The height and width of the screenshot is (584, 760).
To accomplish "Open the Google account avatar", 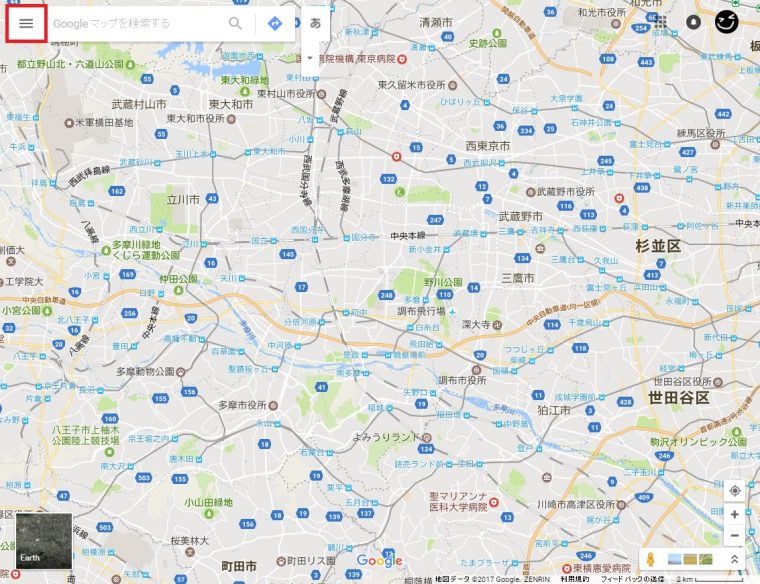I will pos(727,22).
